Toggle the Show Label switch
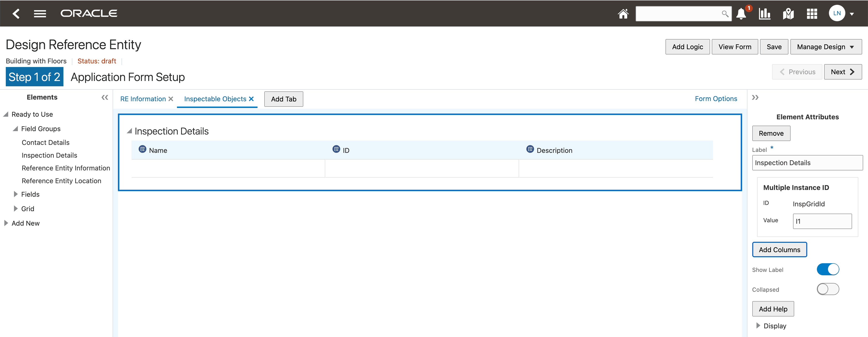Image resolution: width=868 pixels, height=337 pixels. 827,269
